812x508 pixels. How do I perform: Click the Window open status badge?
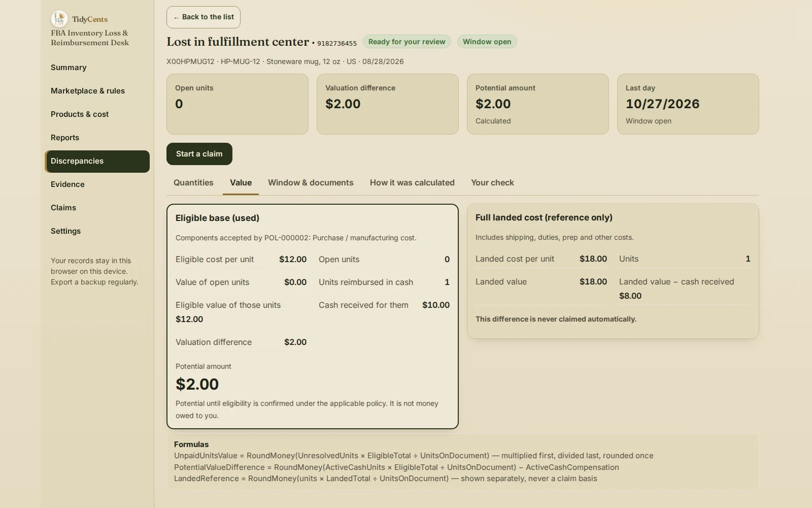pos(487,42)
